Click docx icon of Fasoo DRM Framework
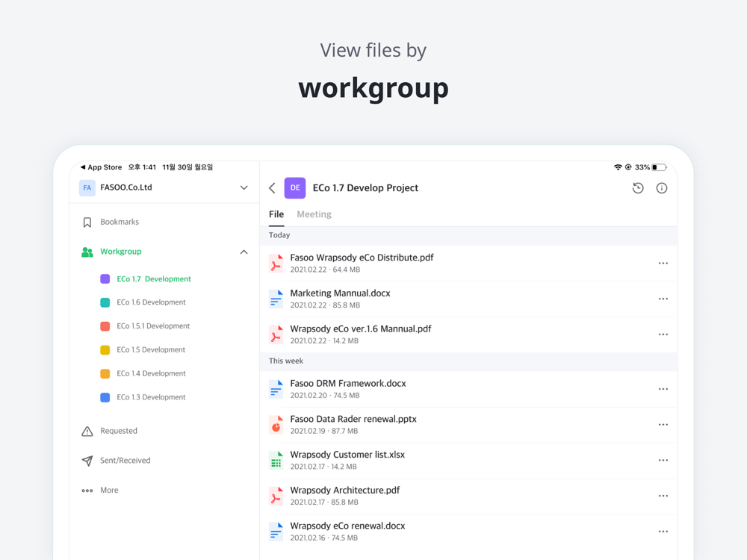Screen dimensions: 747x560 point(276,389)
